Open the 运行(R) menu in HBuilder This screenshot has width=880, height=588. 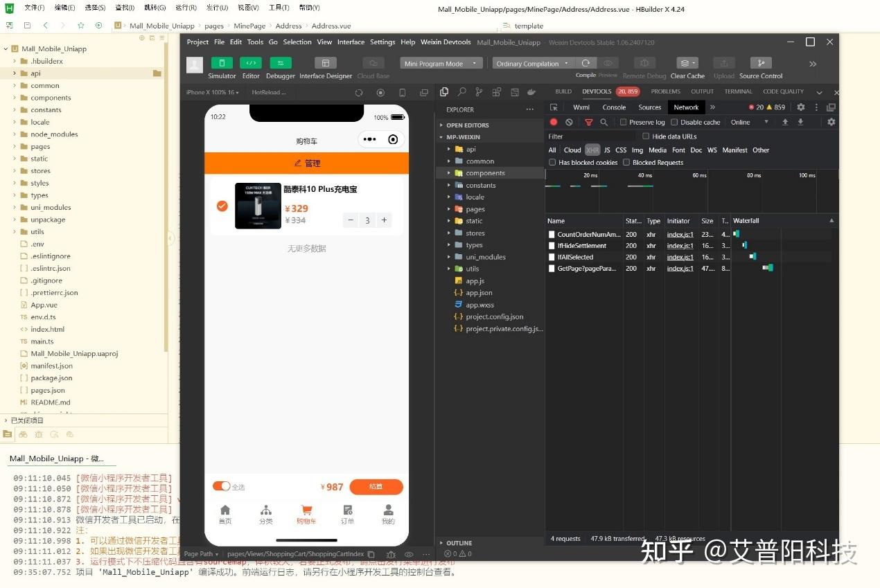tap(186, 8)
